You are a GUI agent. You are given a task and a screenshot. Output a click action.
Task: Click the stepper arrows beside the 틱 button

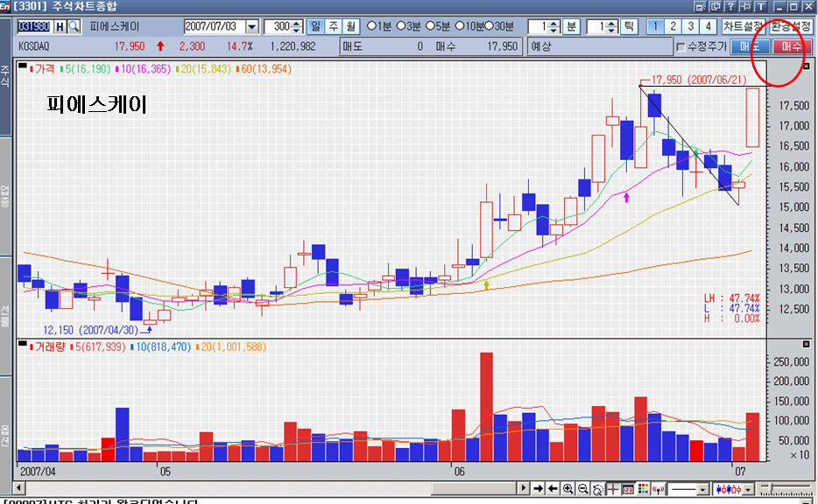point(612,26)
